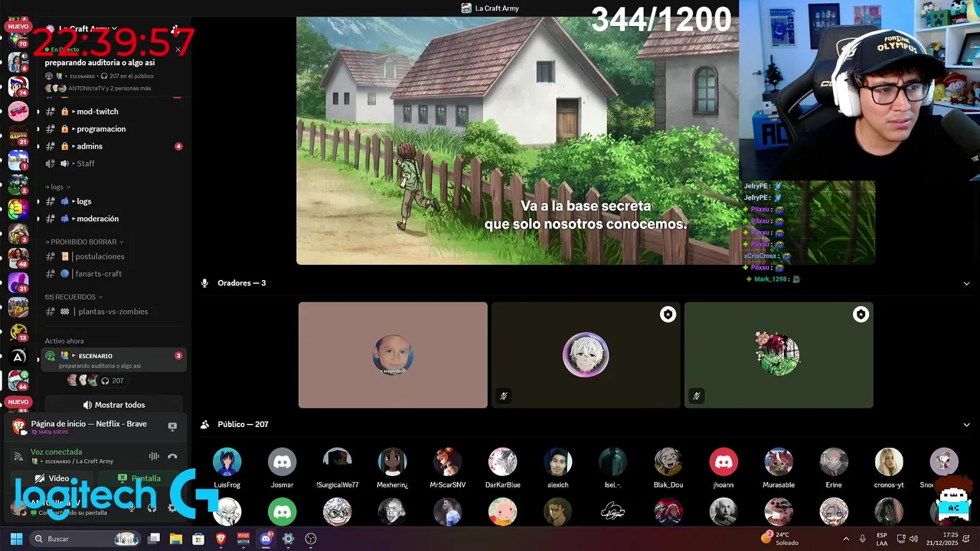Collapse the RECUERDOS category
980x551 pixels.
tap(73, 297)
